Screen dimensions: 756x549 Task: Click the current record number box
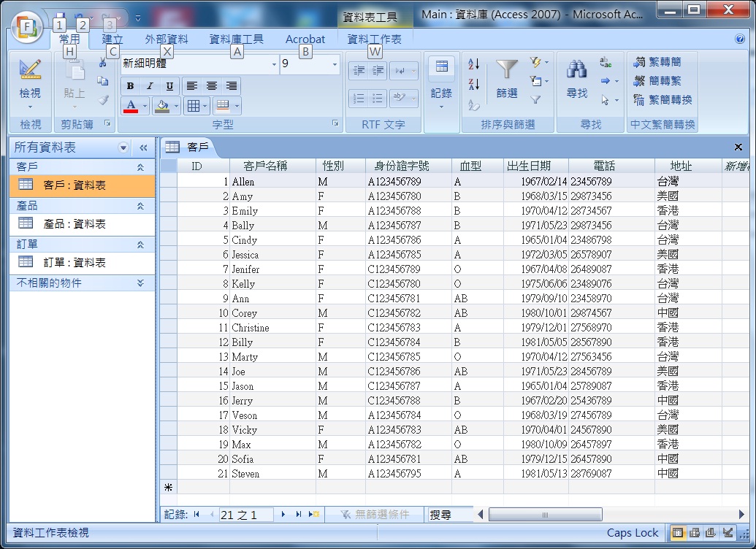click(246, 515)
